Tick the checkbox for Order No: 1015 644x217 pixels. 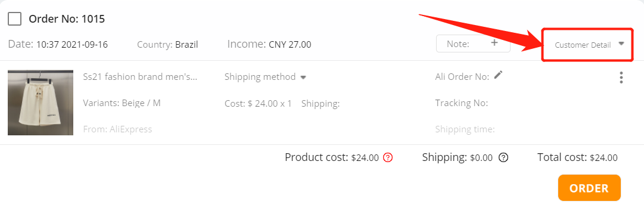pyautogui.click(x=14, y=18)
